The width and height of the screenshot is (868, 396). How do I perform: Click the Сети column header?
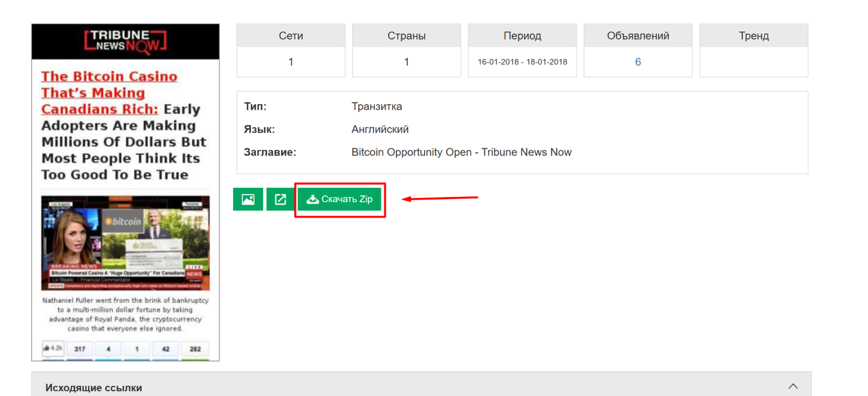[291, 36]
